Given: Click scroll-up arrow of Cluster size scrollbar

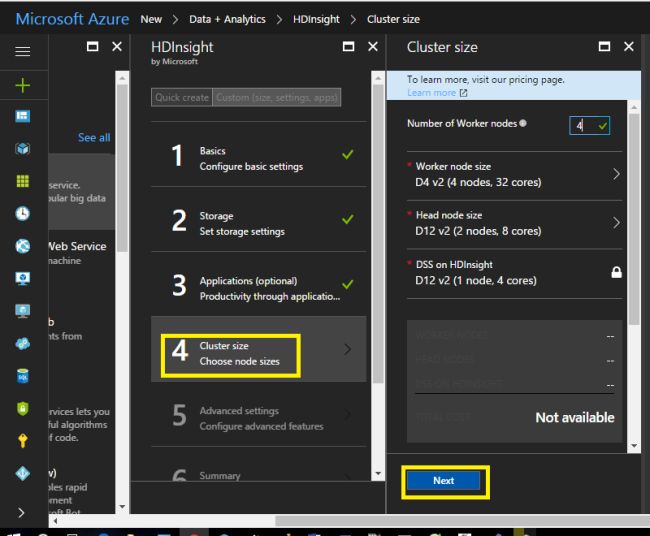Looking at the screenshot, I should pos(634,107).
